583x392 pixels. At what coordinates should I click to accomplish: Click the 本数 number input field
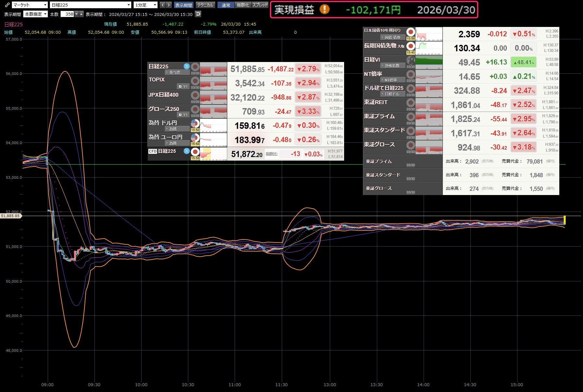tap(68, 14)
